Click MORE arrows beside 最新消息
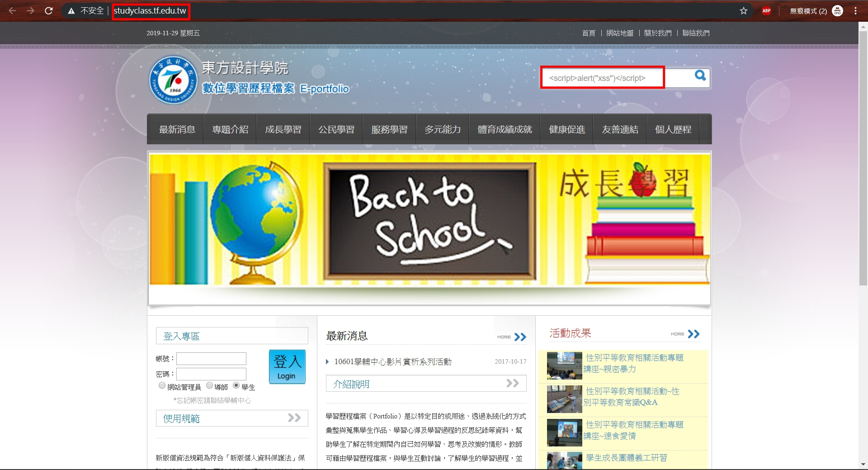Image resolution: width=868 pixels, height=470 pixels. point(512,337)
